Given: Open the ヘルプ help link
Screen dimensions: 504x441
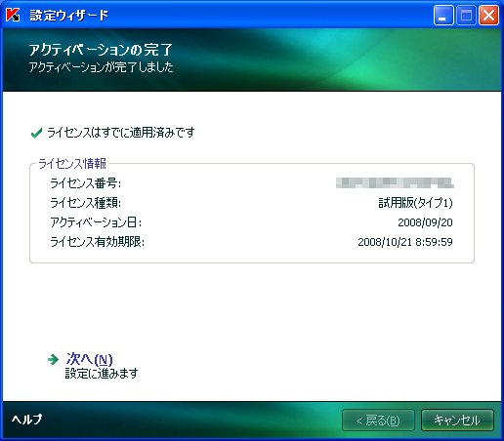Looking at the screenshot, I should point(26,420).
